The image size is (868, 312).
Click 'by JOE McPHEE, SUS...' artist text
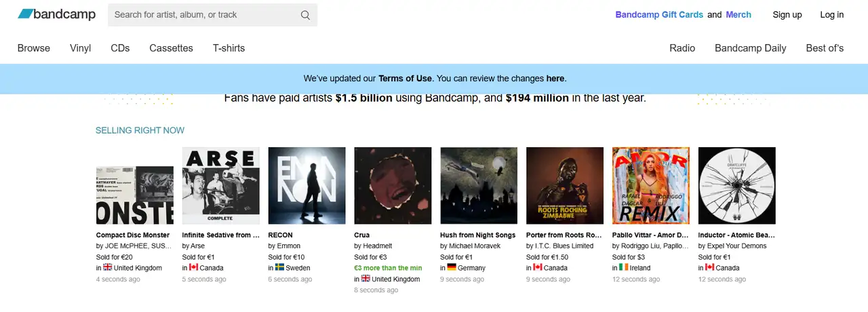[134, 246]
